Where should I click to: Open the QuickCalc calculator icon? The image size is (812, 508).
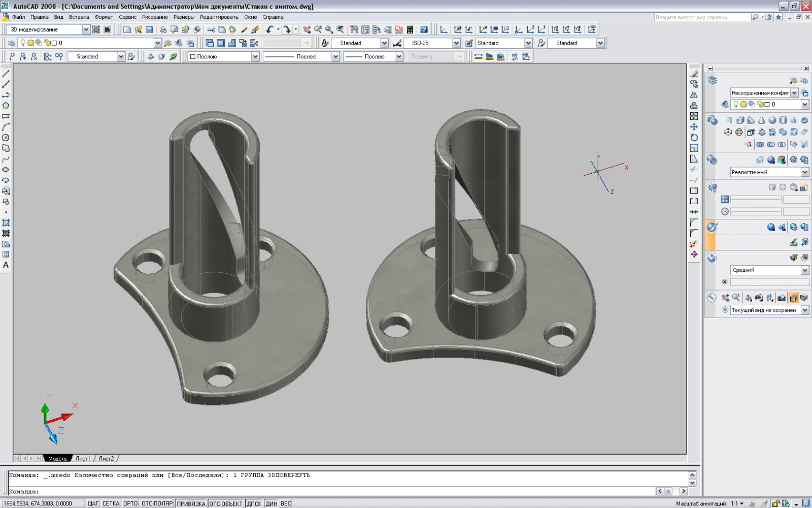tap(410, 30)
